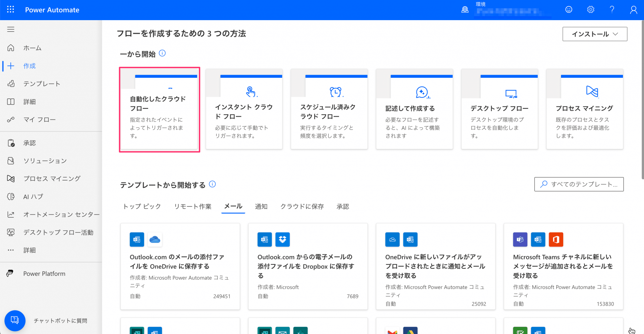
Task: Click the 153830 usage count
Action: coord(605,304)
